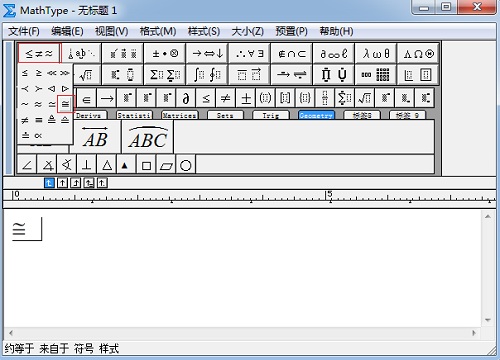Viewport: 500px width, 360px height.
Task: Open the logical symbols ∴∀∃ palette
Action: click(249, 53)
